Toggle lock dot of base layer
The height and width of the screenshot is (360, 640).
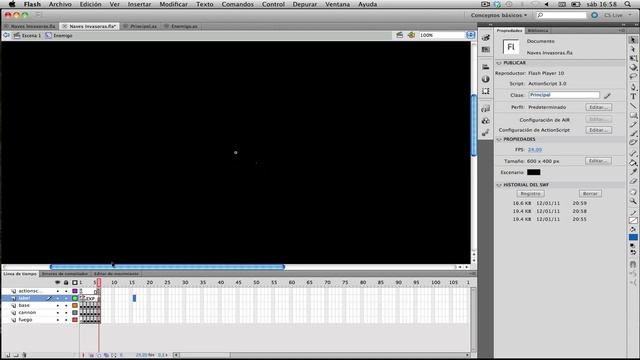(x=66, y=305)
